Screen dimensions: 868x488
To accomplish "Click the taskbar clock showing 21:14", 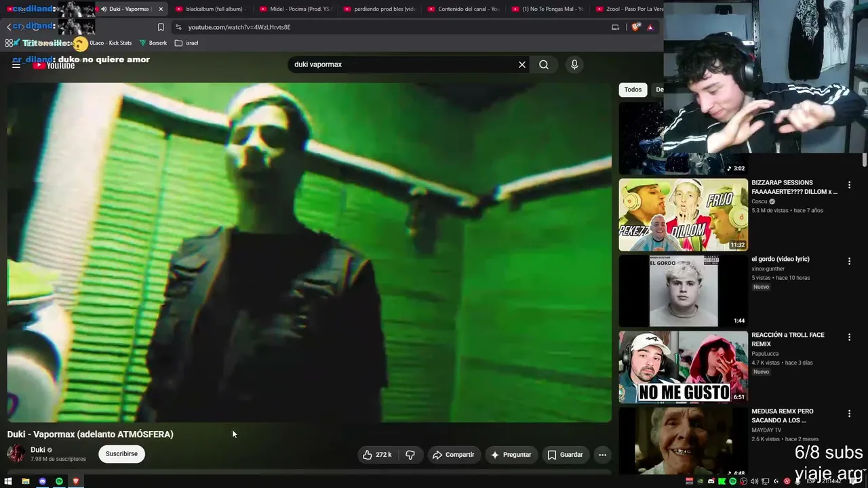I will [833, 481].
